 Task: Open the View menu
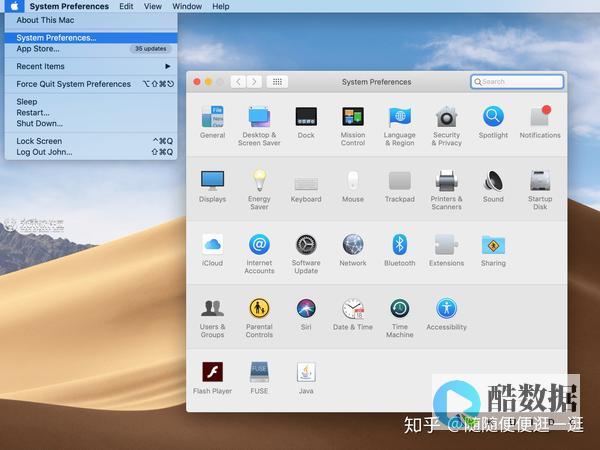tap(153, 6)
